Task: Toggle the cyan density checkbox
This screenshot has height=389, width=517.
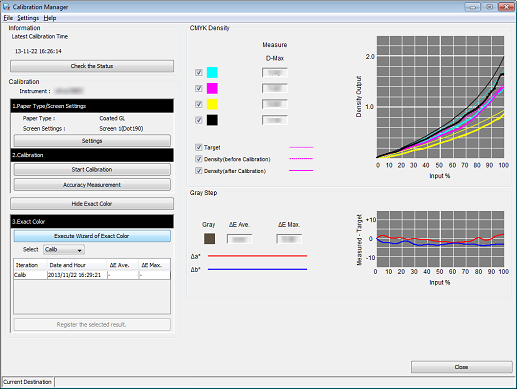Action: [199, 72]
